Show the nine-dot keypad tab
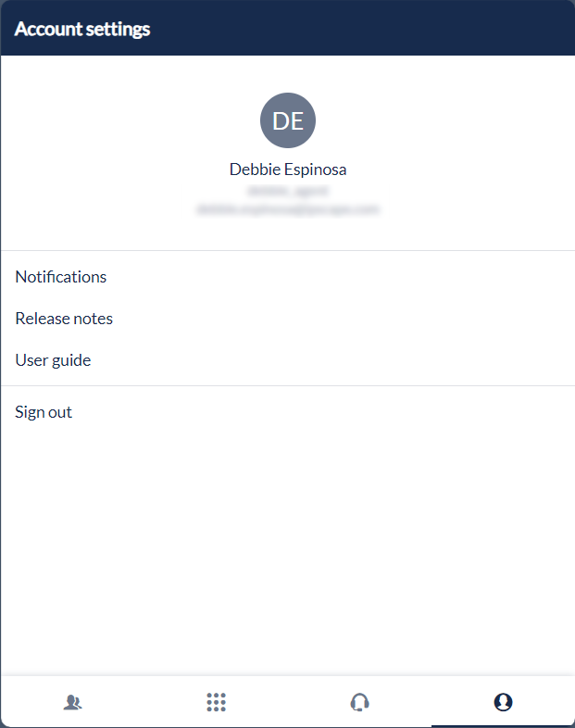575x728 pixels. (x=216, y=702)
